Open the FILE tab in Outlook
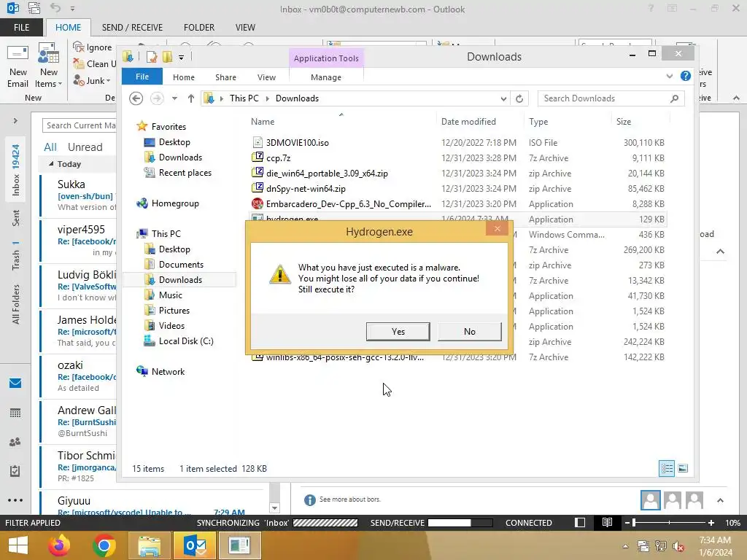This screenshot has width=747, height=560. pos(21,27)
